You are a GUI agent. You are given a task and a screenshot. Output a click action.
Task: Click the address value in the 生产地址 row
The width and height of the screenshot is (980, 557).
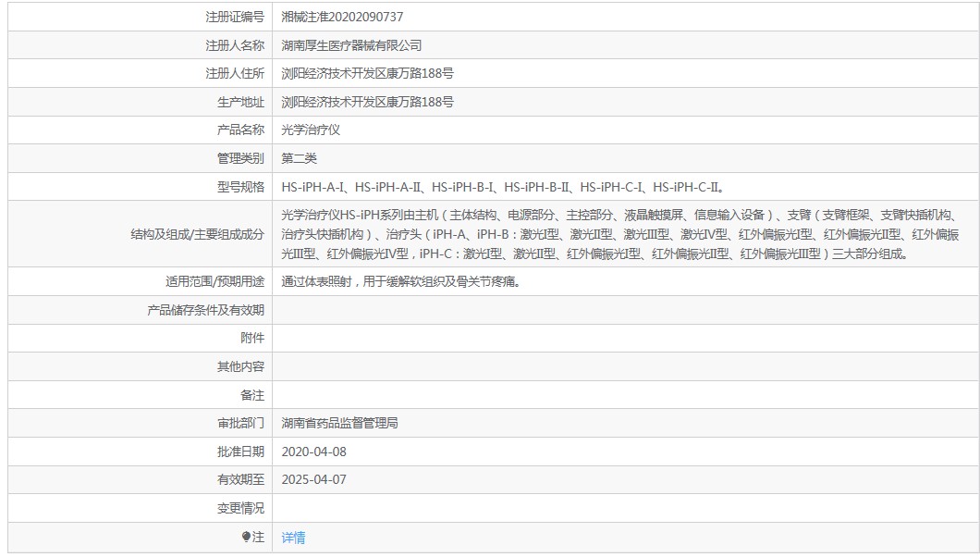[368, 102]
